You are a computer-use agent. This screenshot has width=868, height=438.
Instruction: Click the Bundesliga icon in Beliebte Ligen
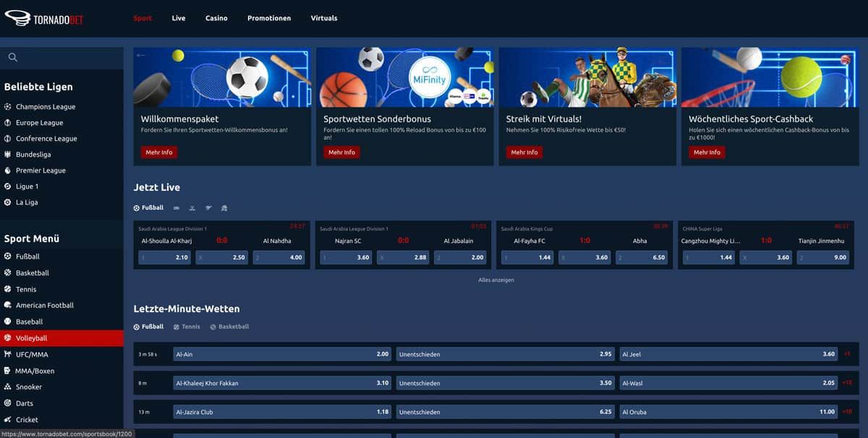(8, 155)
